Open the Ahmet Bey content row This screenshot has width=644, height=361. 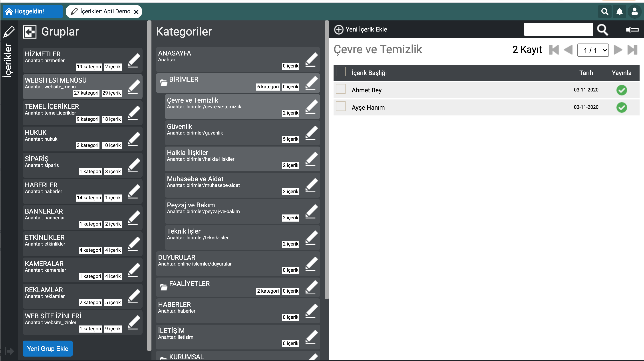pos(486,90)
